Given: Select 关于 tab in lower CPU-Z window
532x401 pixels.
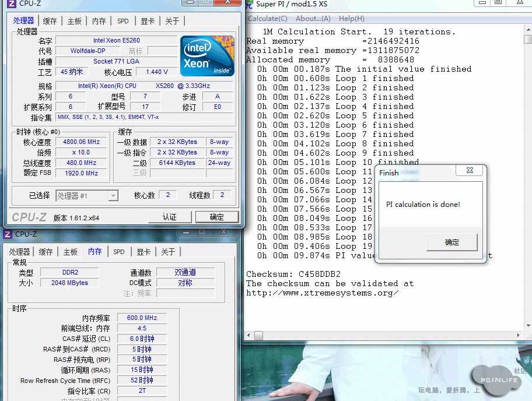Looking at the screenshot, I should 168,252.
